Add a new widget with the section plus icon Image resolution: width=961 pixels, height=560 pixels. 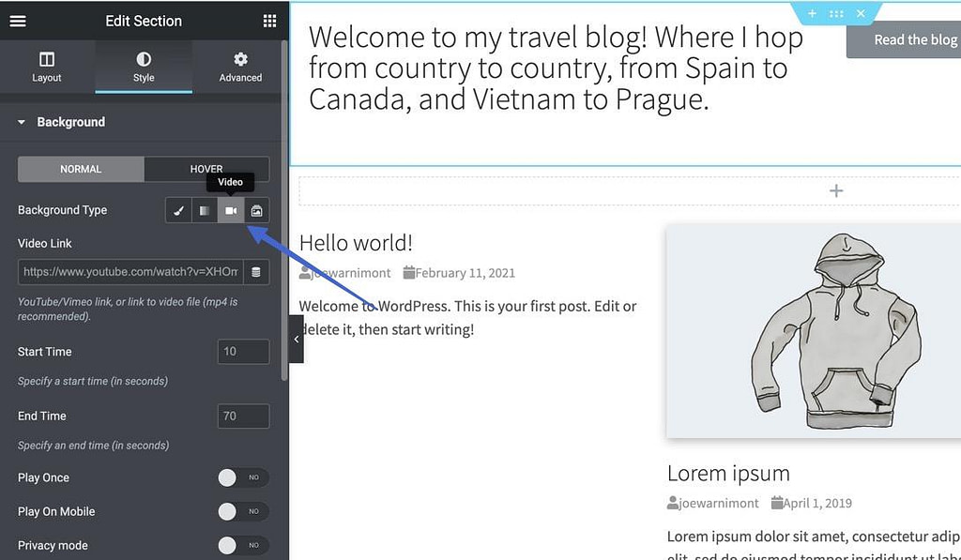point(835,189)
